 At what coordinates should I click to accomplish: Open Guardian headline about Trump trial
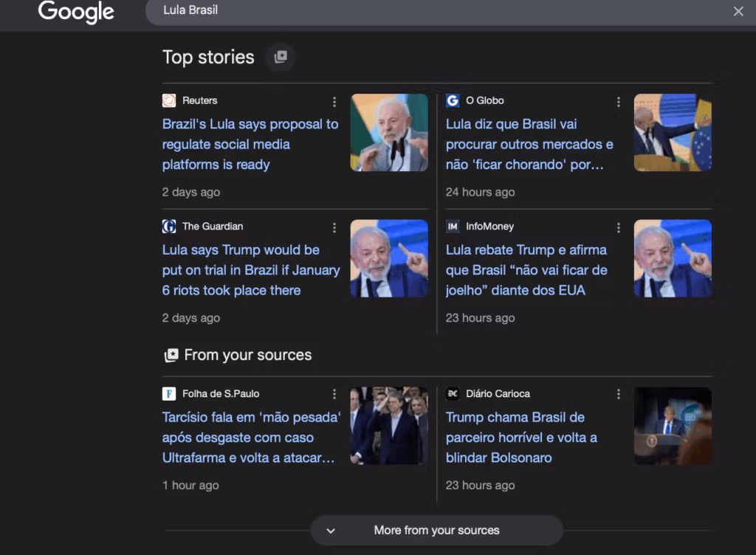point(250,270)
